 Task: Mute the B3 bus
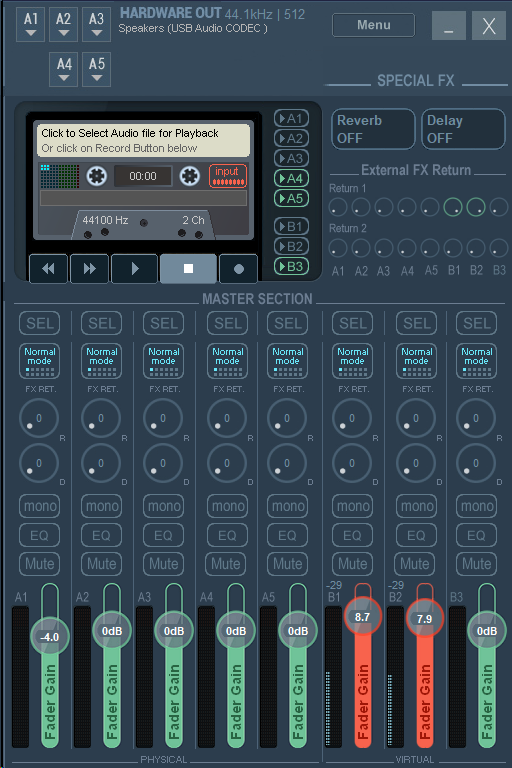477,564
